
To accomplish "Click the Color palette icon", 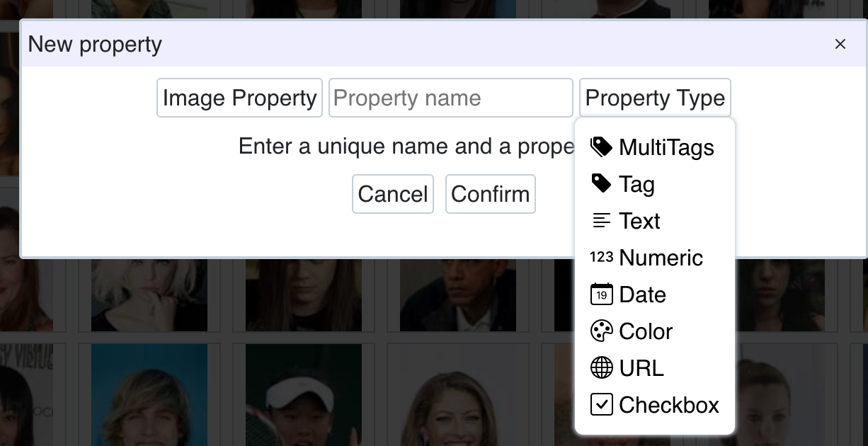I will click(x=601, y=331).
